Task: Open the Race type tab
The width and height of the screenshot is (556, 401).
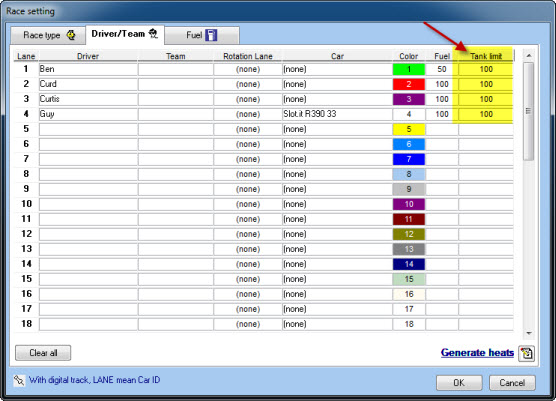Action: (x=48, y=35)
